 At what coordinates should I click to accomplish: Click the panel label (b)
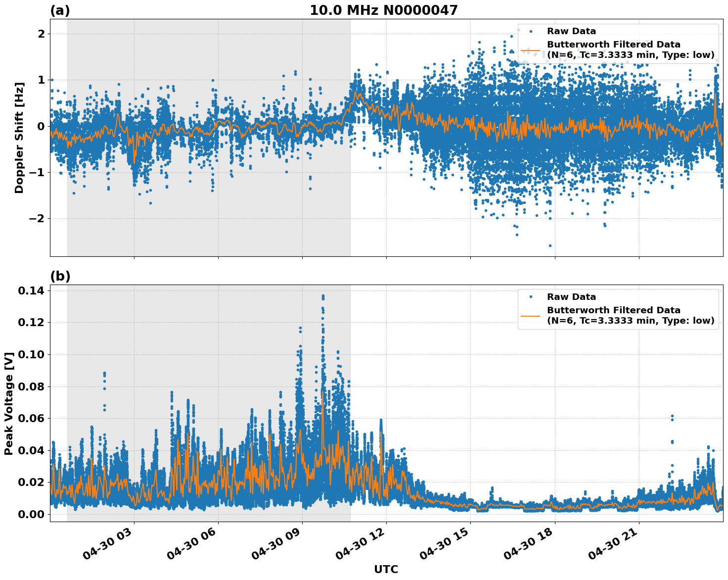click(60, 276)
